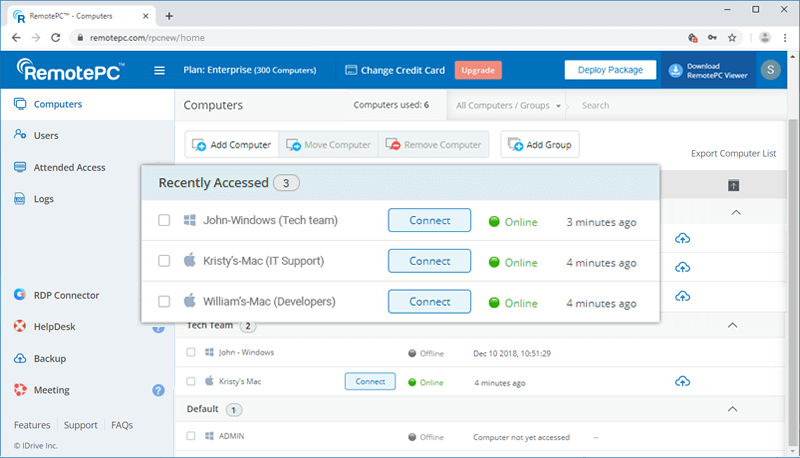Open the user avatar S menu
This screenshot has height=458, width=800.
point(770,69)
